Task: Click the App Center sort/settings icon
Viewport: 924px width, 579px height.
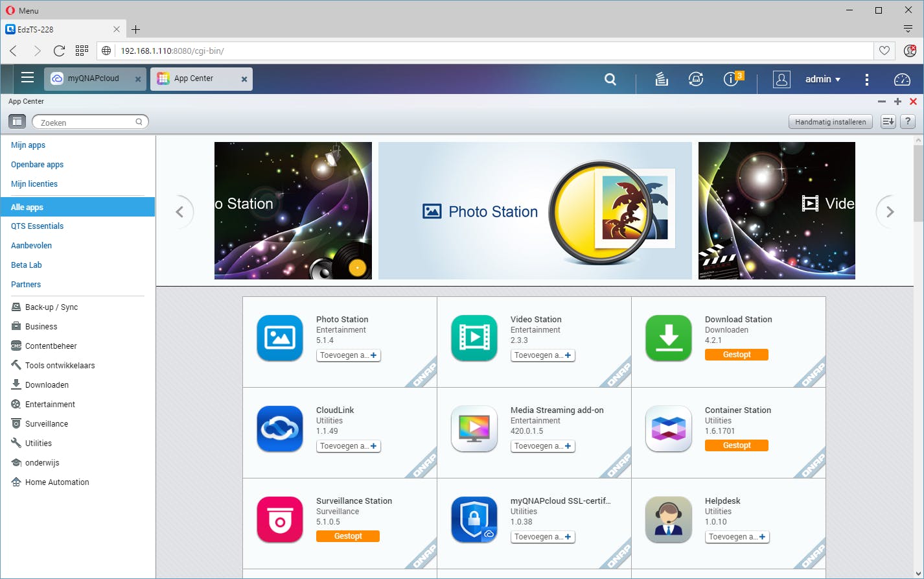Action: pos(888,121)
